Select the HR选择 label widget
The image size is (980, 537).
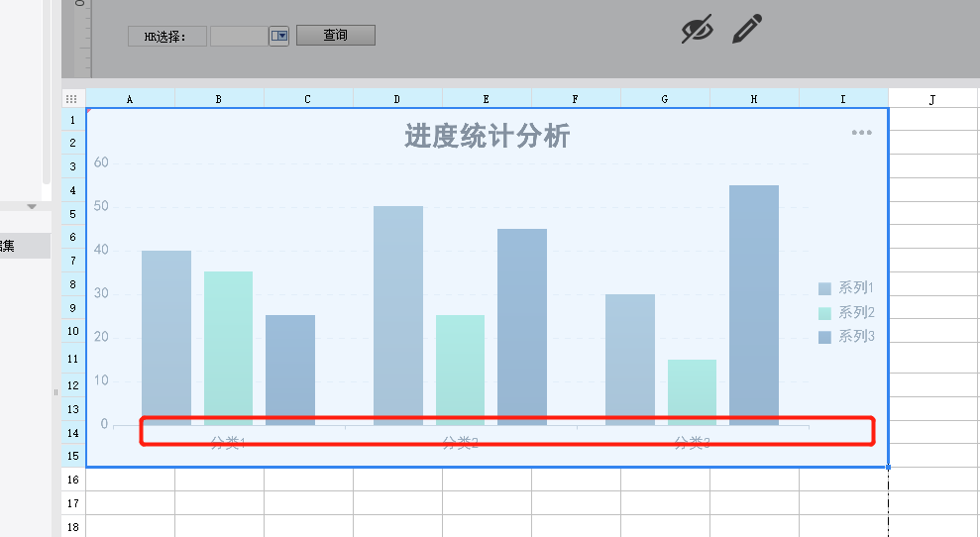point(166,37)
